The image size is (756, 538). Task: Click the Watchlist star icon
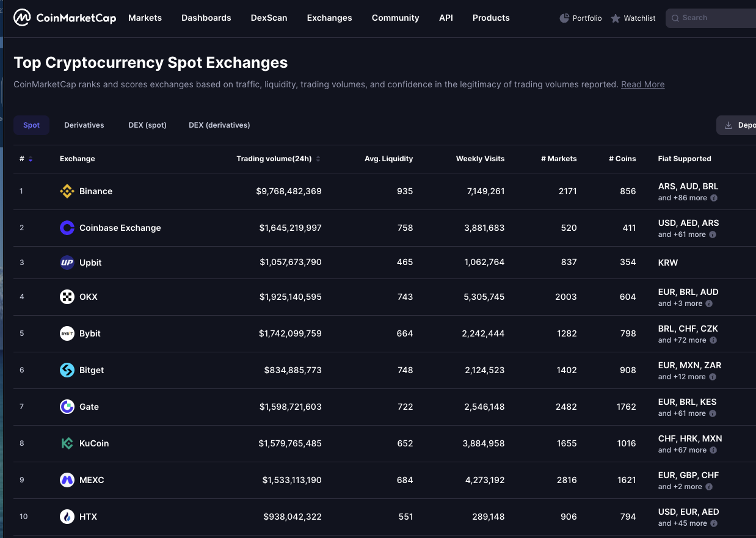click(616, 18)
